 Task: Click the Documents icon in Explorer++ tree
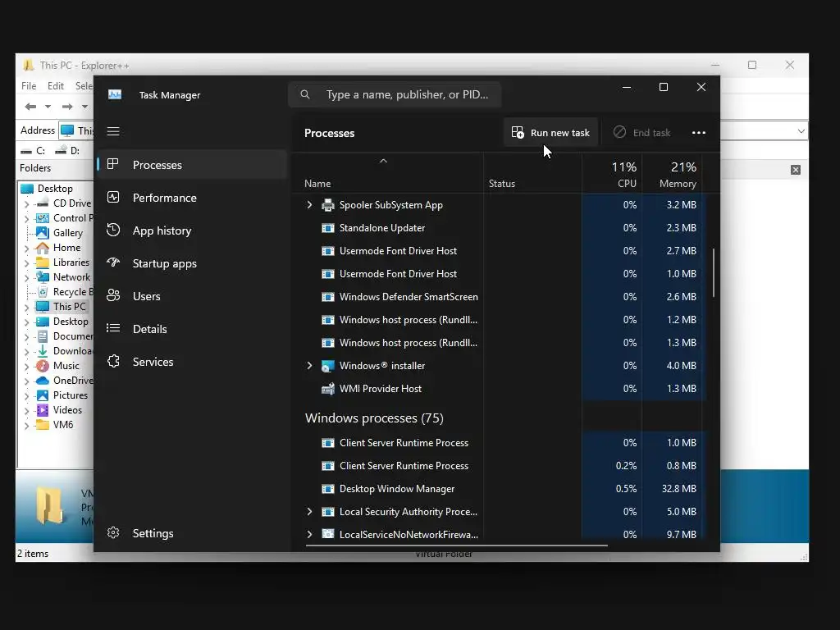coord(43,336)
